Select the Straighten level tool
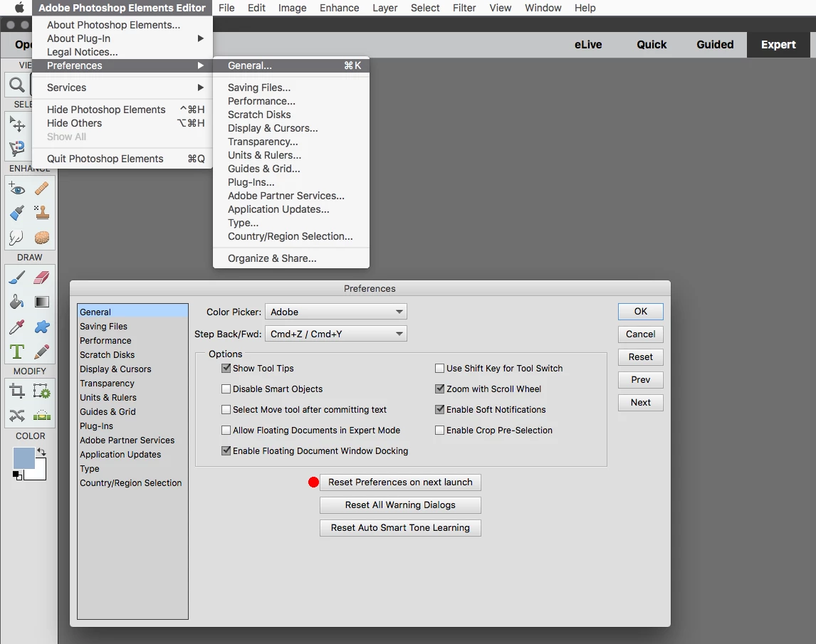816x644 pixels. tap(41, 416)
